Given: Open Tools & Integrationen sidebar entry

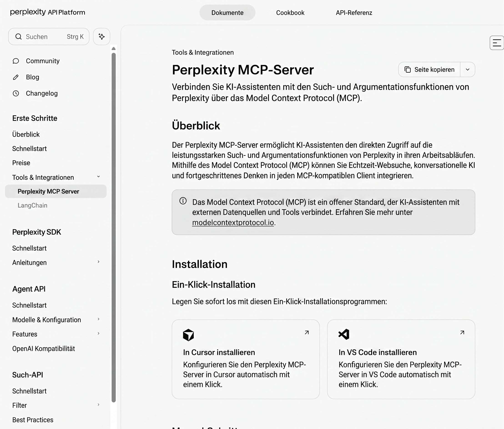Looking at the screenshot, I should pos(43,177).
